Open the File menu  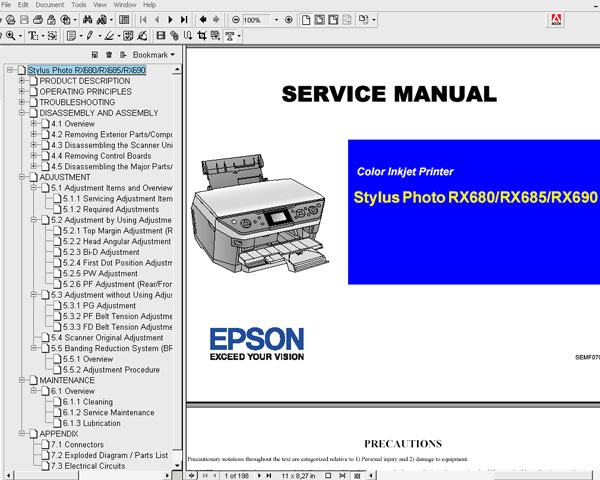(x=6, y=5)
